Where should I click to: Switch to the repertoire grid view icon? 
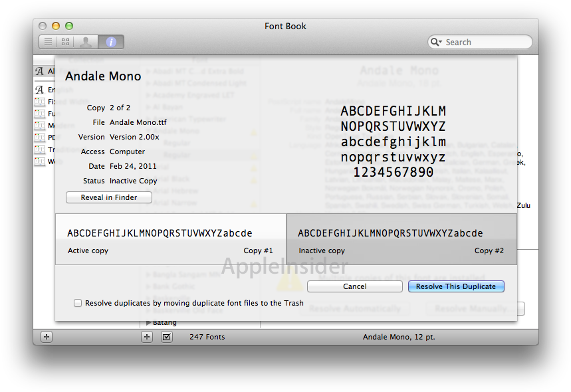[66, 42]
